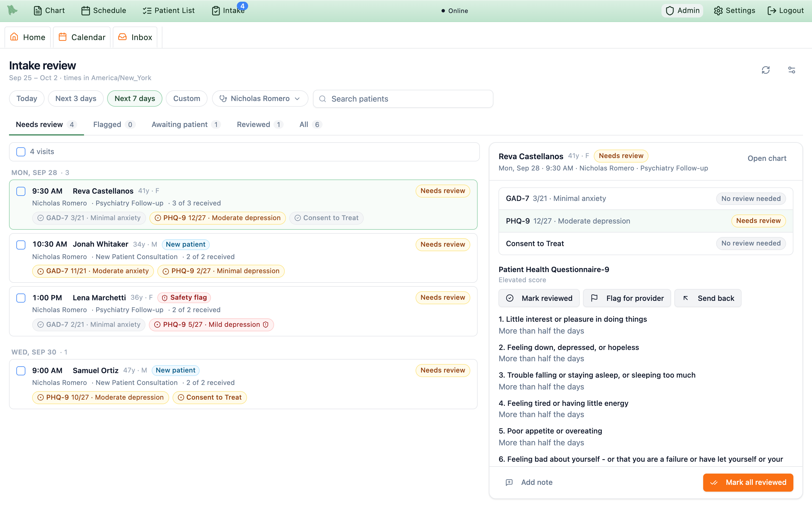Screen dimensions: 812x508
Task: Click the Safety flag badge on Lena Marchetti
Action: (x=184, y=297)
